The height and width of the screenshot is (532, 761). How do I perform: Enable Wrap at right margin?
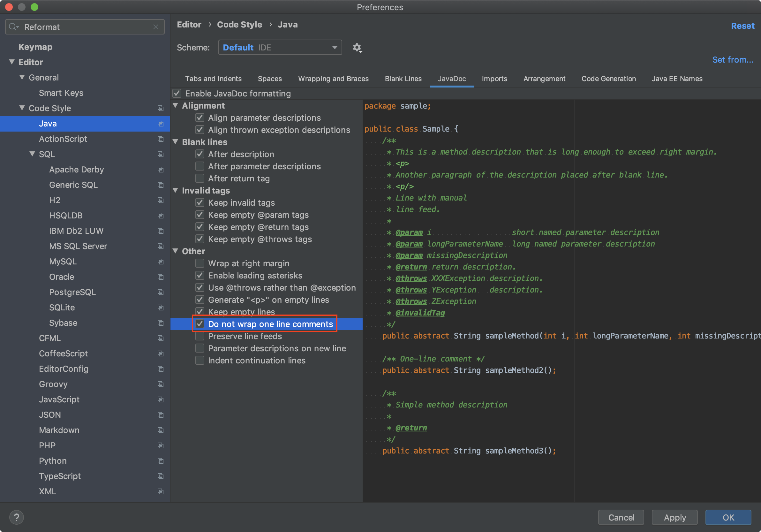pyautogui.click(x=200, y=263)
